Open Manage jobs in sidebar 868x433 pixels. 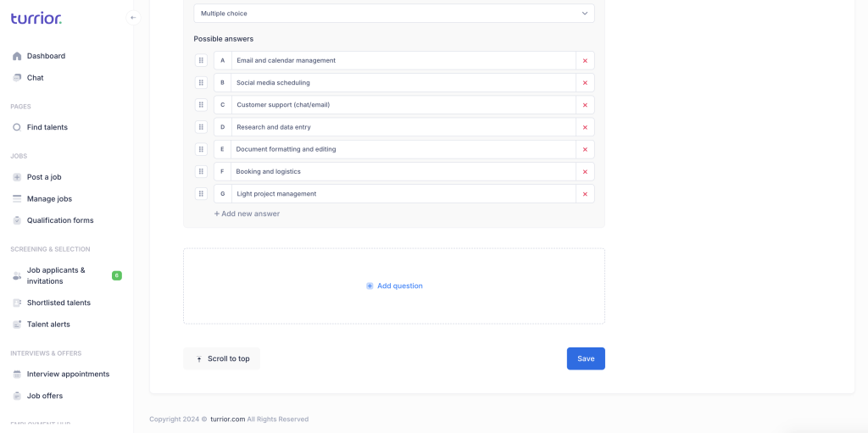coord(49,199)
